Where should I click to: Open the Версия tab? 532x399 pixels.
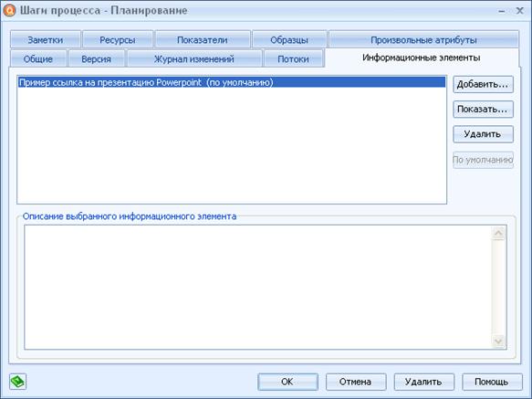[97, 58]
